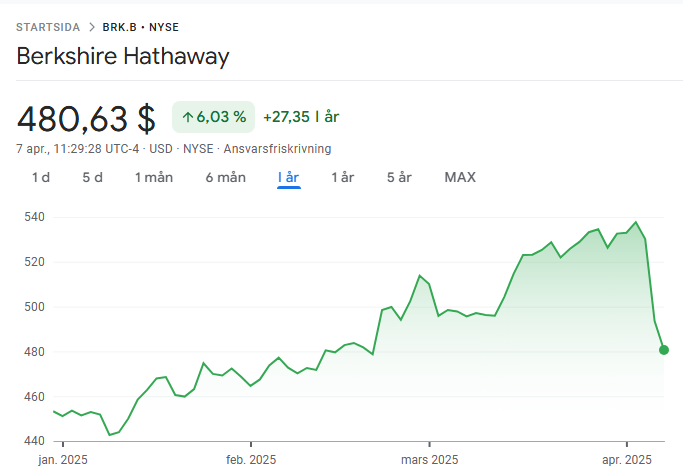The image size is (683, 476).
Task: Click the Berkshire Hathaway heading
Action: (123, 57)
